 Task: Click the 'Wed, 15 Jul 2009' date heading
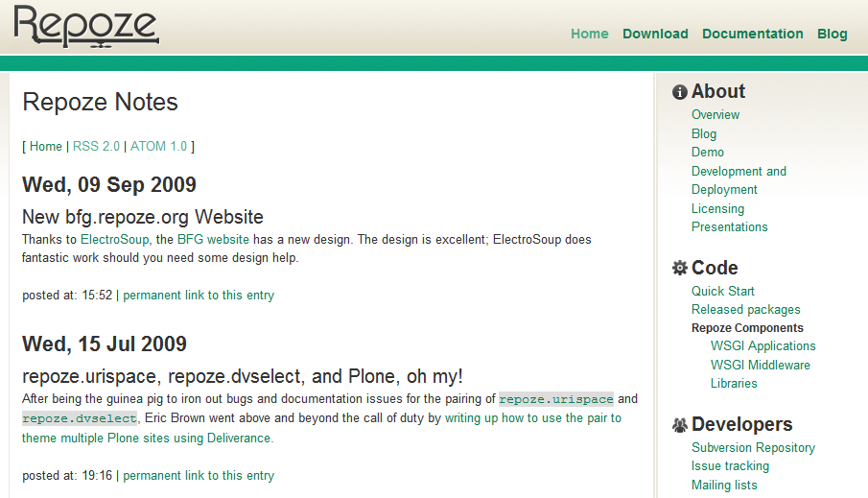[105, 344]
